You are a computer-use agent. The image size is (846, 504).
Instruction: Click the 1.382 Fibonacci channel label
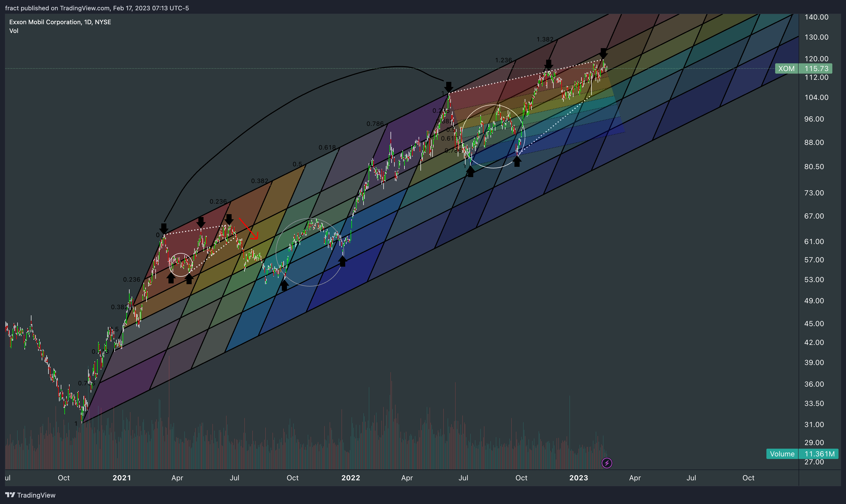[x=545, y=39]
